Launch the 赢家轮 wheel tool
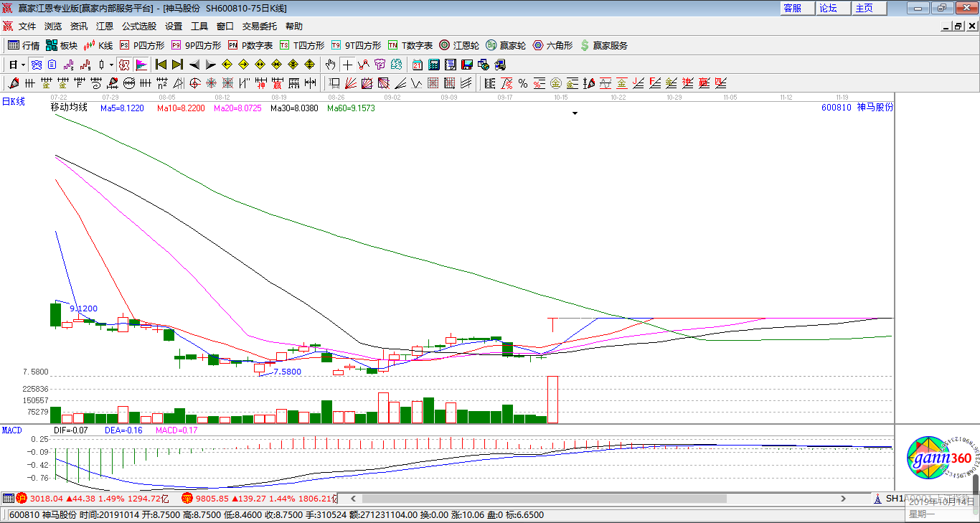980x523 pixels. point(506,45)
